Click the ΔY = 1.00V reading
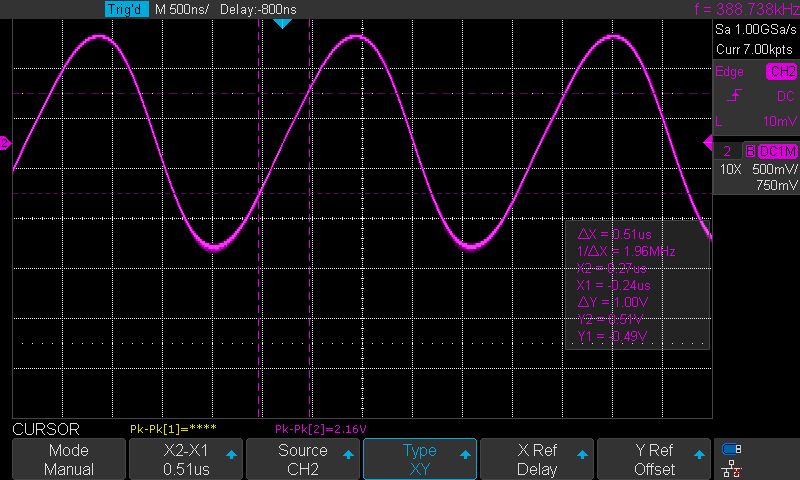This screenshot has width=800, height=480. click(613, 302)
